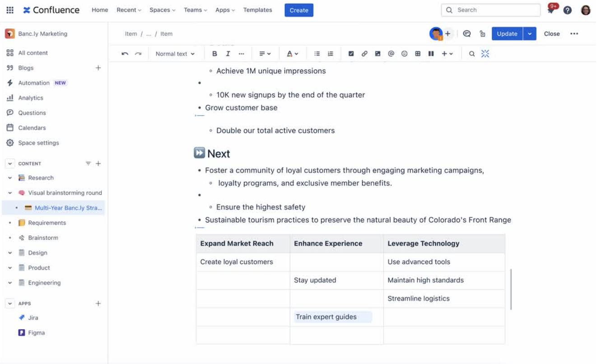
Task: Open the Templates menu item
Action: coord(257,10)
